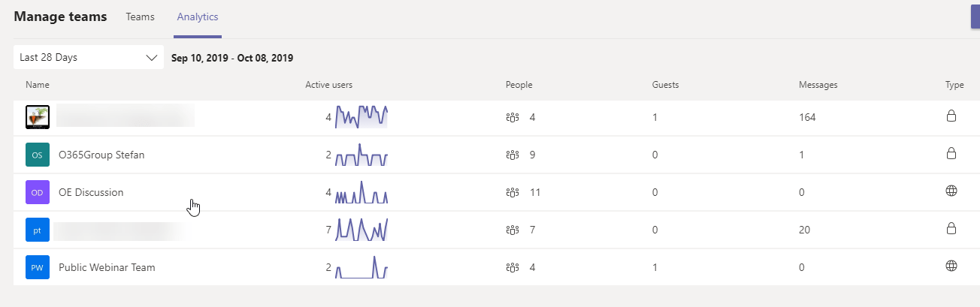Click the lock icon in O365Group Stefan row
This screenshot has height=307, width=980.
(x=951, y=154)
